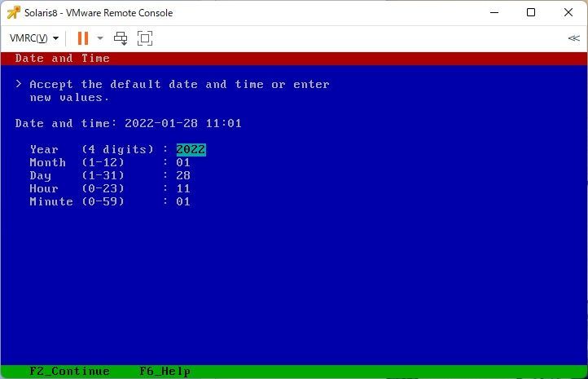The height and width of the screenshot is (379, 588).
Task: Collapse the toolbar with double chevron
Action: click(574, 38)
